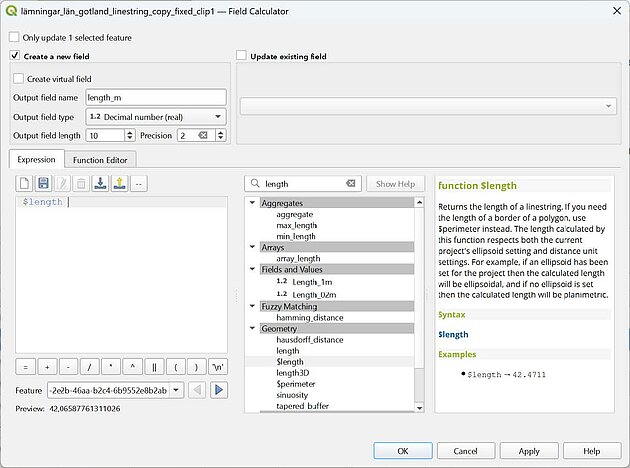Click the disabled edit expression pencil icon
630x468 pixels.
62,184
